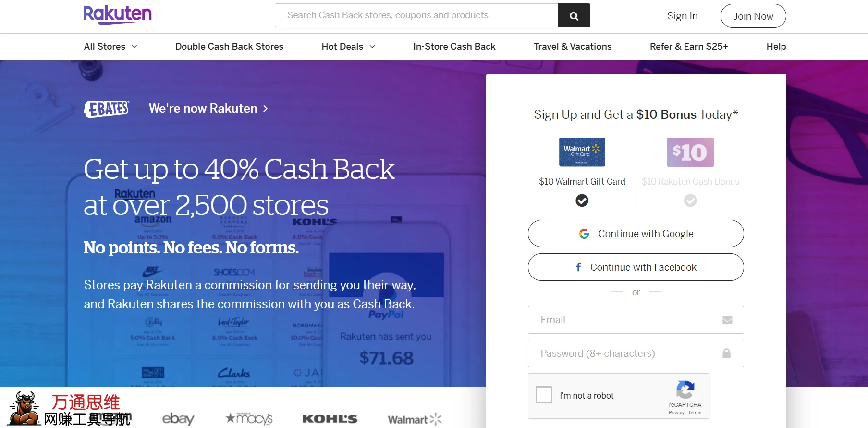Image resolution: width=868 pixels, height=428 pixels.
Task: Click the Rakuten logo
Action: (117, 15)
